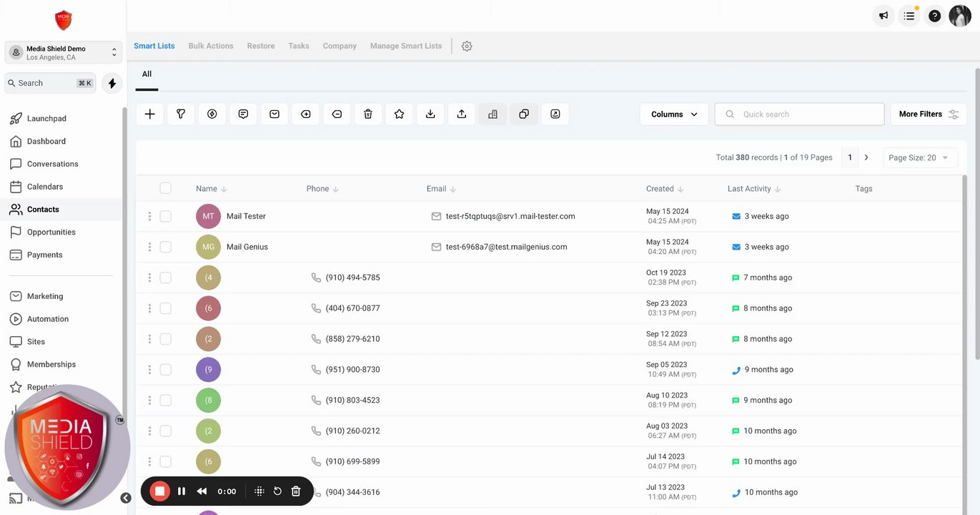
Task: Click the Add Contact plus icon
Action: (x=149, y=114)
